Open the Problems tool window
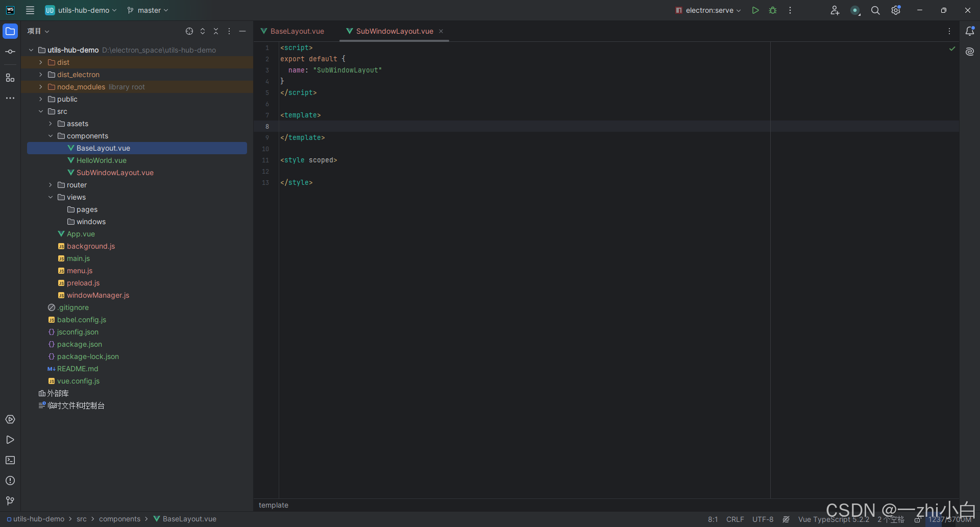This screenshot has width=980, height=527. [10, 481]
